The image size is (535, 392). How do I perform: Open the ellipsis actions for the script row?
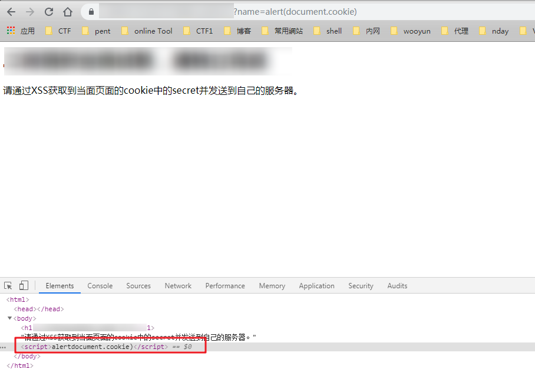click(3, 347)
